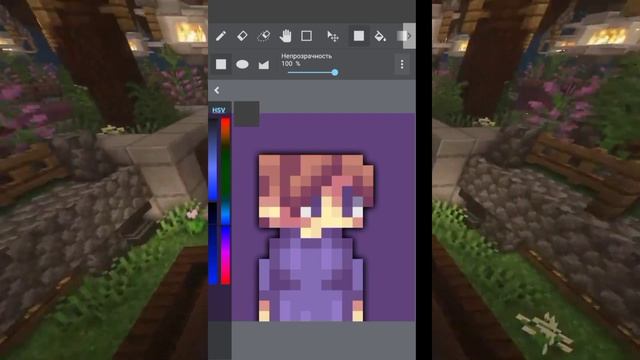
Task: Choose polygon shape option
Action: point(264,64)
